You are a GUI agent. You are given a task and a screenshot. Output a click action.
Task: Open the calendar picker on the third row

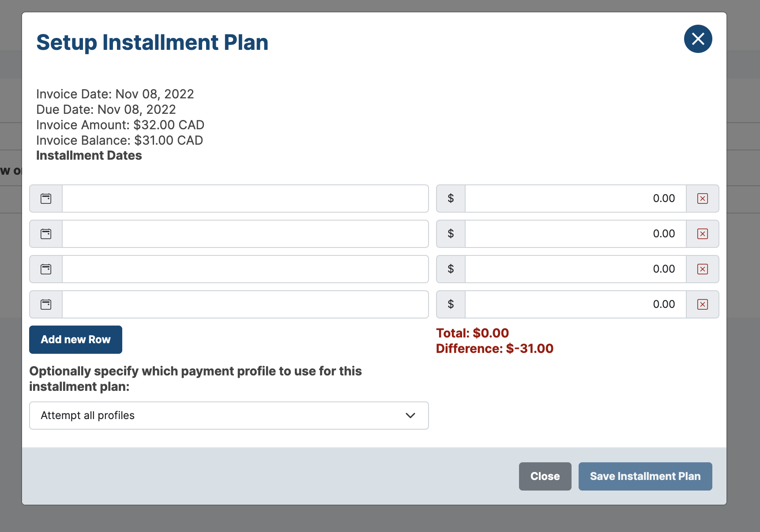[45, 269]
